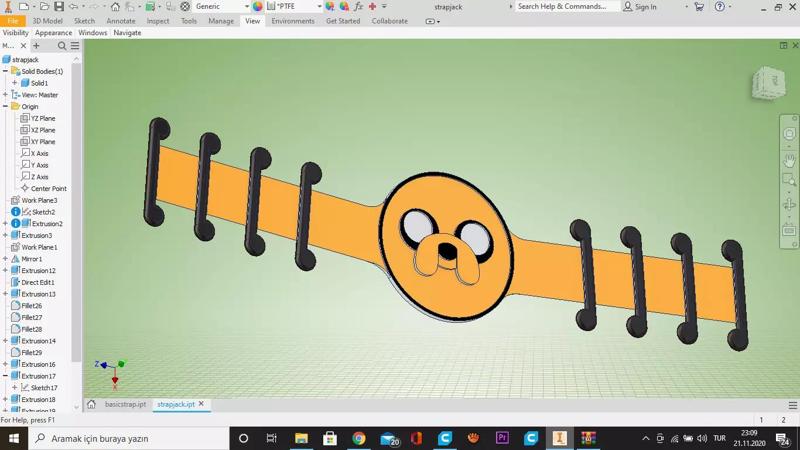Open the PTFE material dropdown
Screen dimensions: 800x450
[x=319, y=7]
